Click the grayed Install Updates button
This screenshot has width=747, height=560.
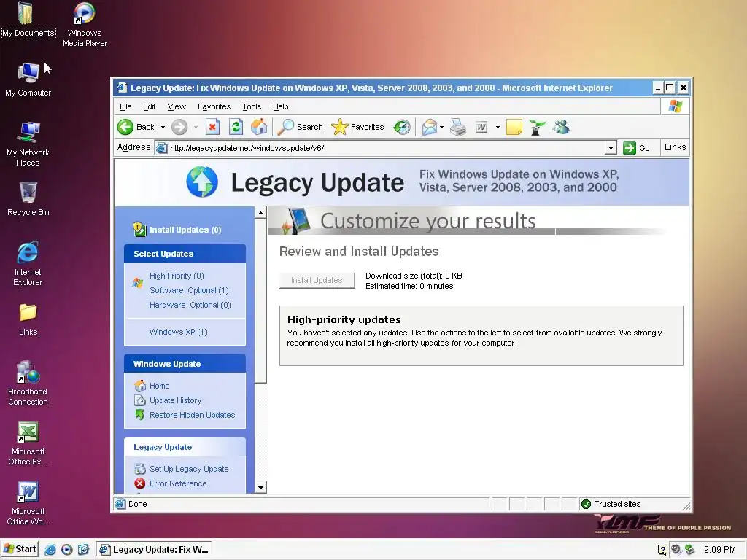tap(317, 280)
